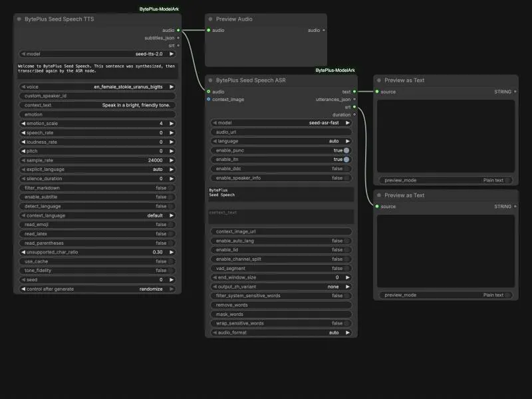
Task: Toggle read_emoji in TTS node
Action: (170, 225)
